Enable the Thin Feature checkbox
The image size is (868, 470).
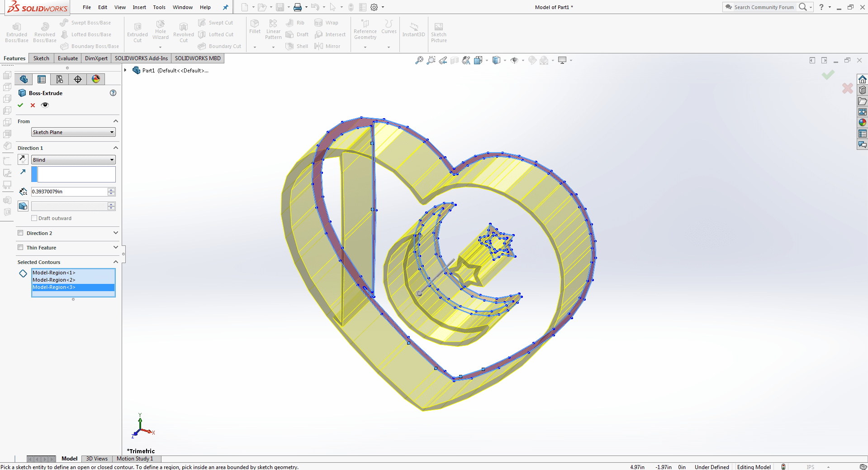(x=20, y=248)
